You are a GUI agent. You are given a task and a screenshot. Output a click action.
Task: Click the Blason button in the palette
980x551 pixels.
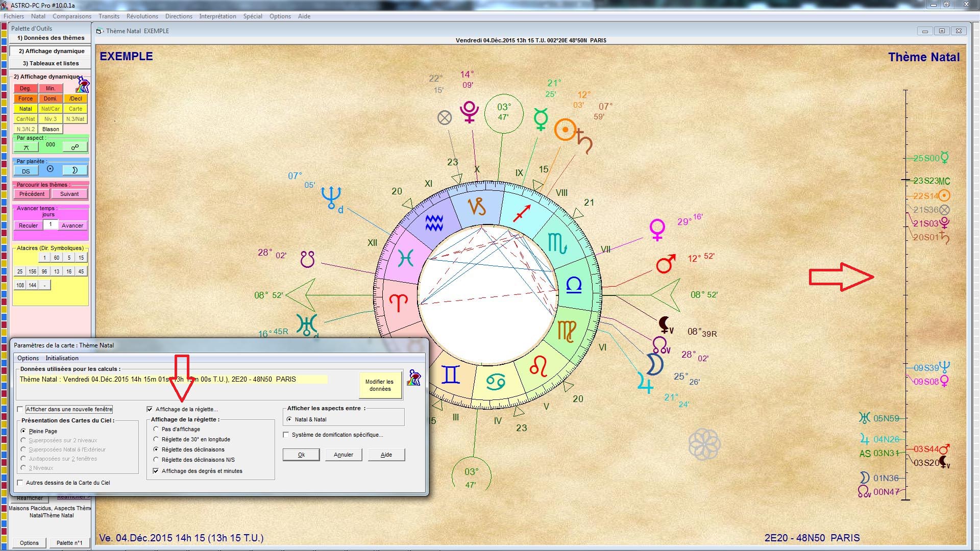click(51, 129)
